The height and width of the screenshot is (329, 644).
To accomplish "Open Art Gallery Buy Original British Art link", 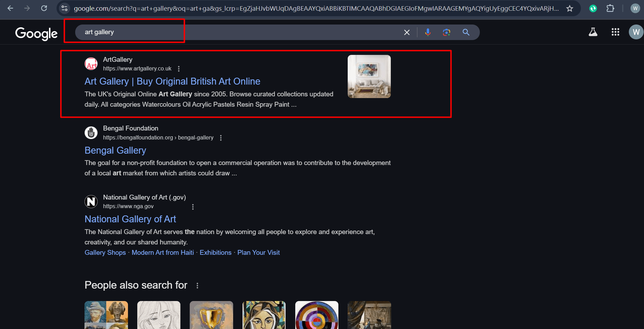I will (172, 81).
